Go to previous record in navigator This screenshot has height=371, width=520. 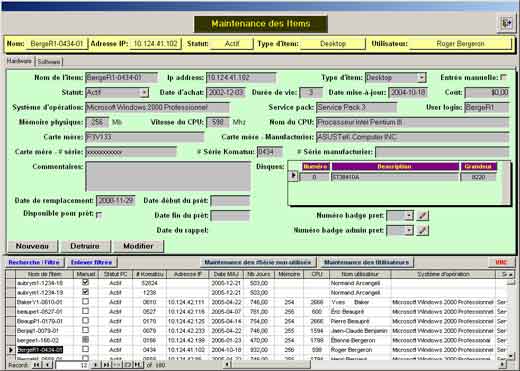click(x=47, y=365)
